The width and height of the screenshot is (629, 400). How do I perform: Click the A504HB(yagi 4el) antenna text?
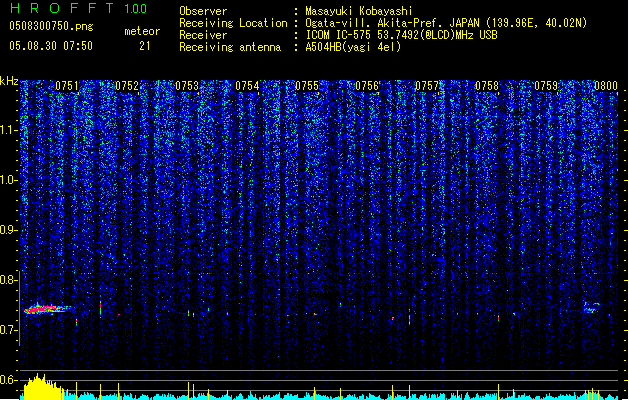[353, 47]
